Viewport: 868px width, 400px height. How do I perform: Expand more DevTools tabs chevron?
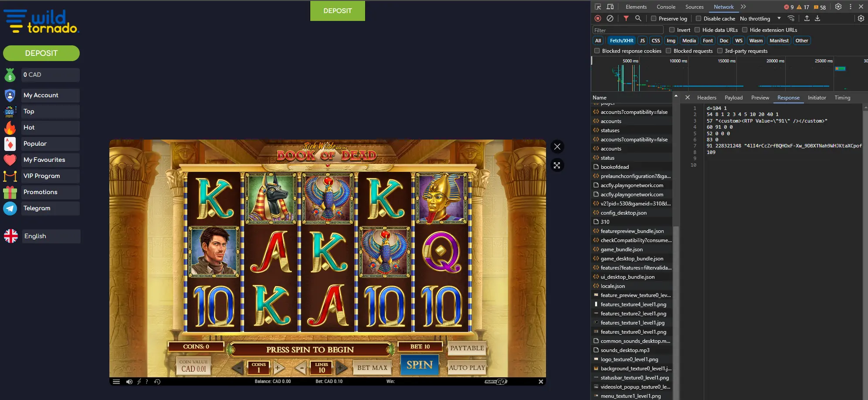coord(743,7)
